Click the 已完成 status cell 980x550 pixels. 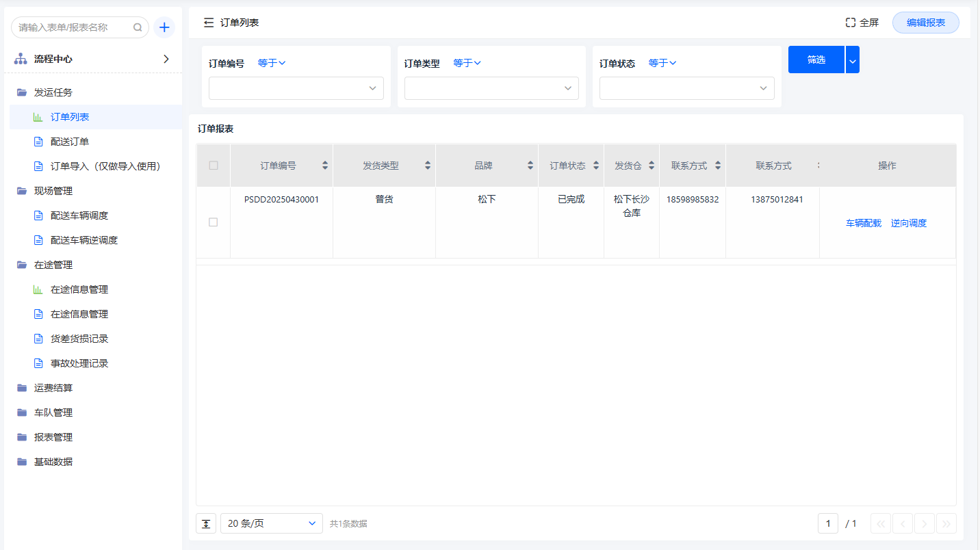coord(571,200)
